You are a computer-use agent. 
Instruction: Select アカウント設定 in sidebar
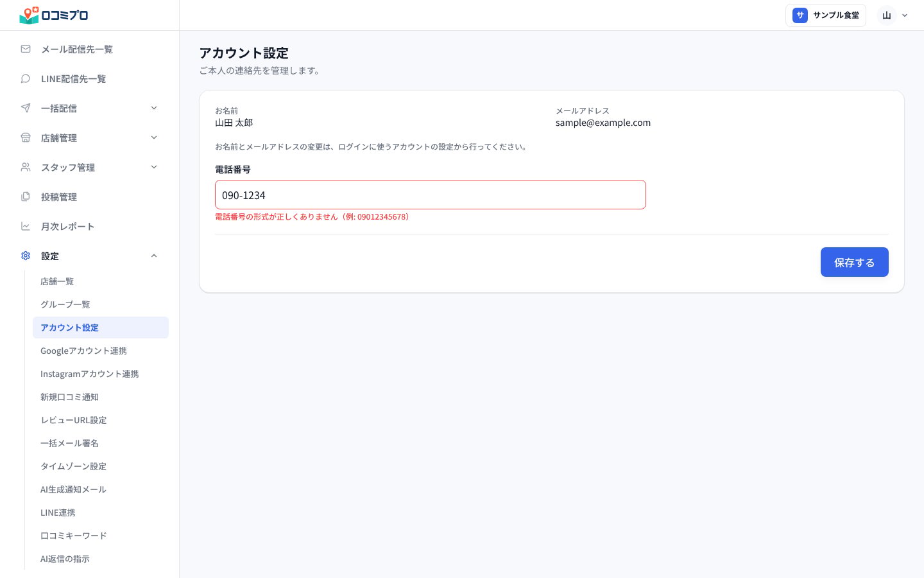pos(101,328)
